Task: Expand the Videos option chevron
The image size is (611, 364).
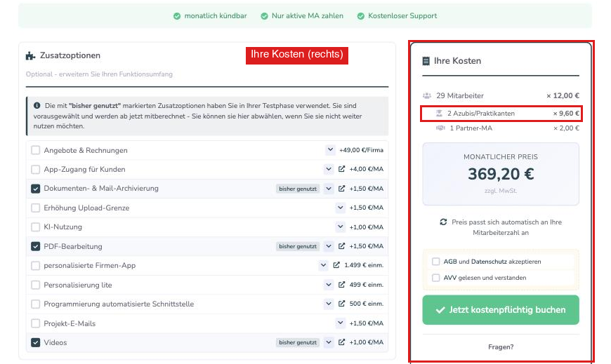Action: tap(329, 342)
